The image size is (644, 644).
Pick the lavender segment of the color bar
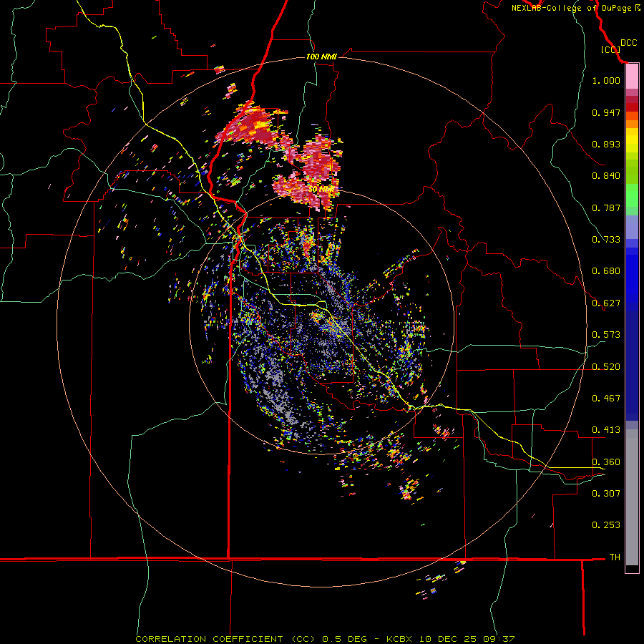632,227
